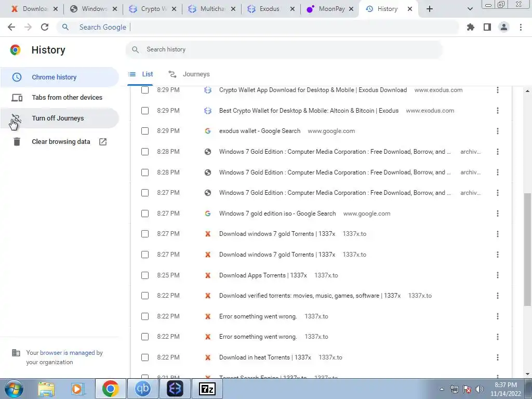
Task: Close the History tab
Action: [410, 9]
